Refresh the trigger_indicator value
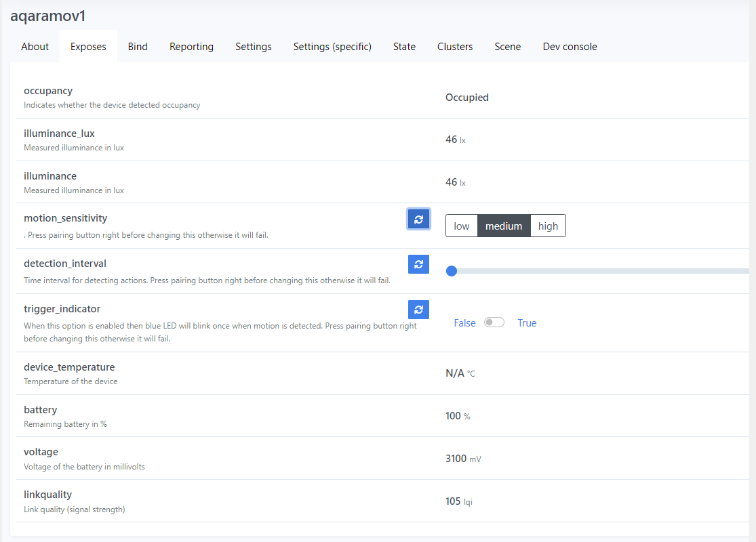The height and width of the screenshot is (542, 756). pyautogui.click(x=418, y=310)
